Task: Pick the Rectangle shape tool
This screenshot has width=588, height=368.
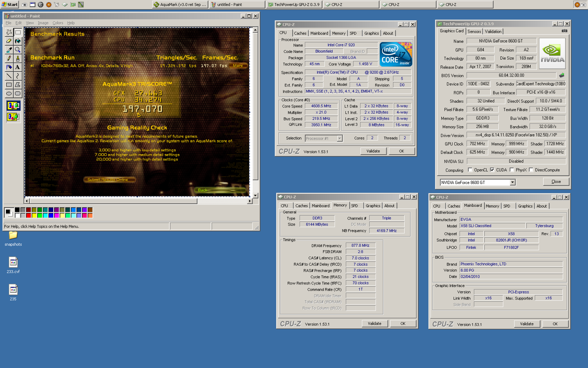Action: pyautogui.click(x=9, y=85)
